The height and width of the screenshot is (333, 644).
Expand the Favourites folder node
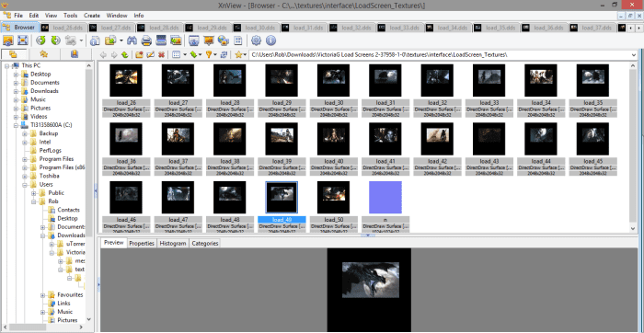(42, 295)
